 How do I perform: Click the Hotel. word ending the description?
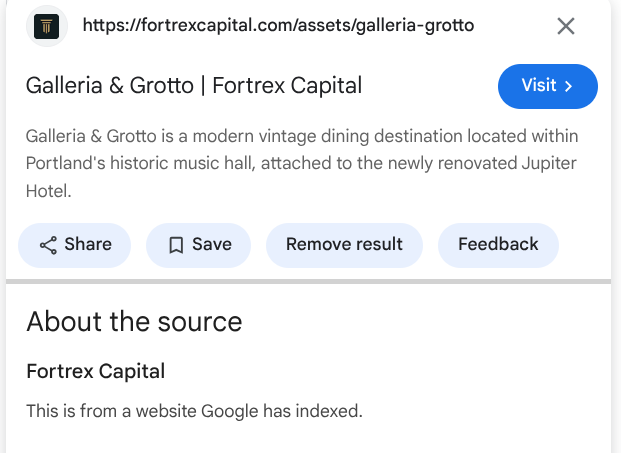(49, 191)
